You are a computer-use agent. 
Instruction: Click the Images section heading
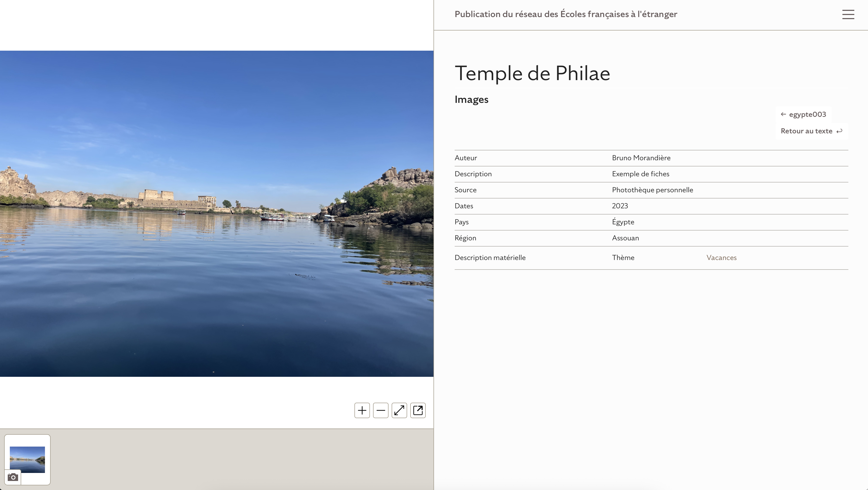tap(471, 99)
